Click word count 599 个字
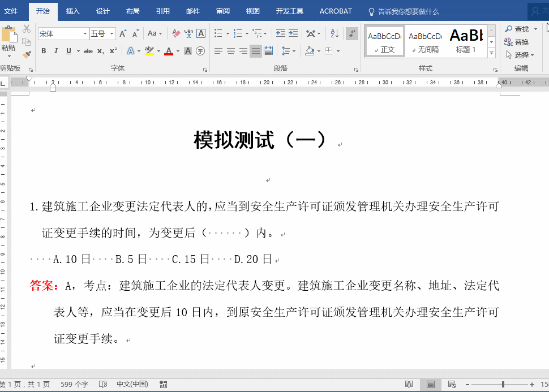This screenshot has width=549, height=392. [74, 384]
